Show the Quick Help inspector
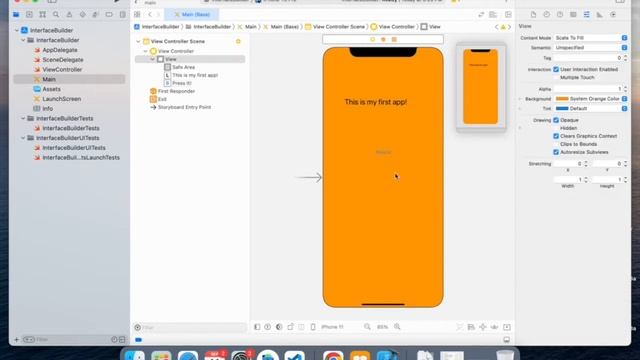640x360 pixels. [x=560, y=15]
